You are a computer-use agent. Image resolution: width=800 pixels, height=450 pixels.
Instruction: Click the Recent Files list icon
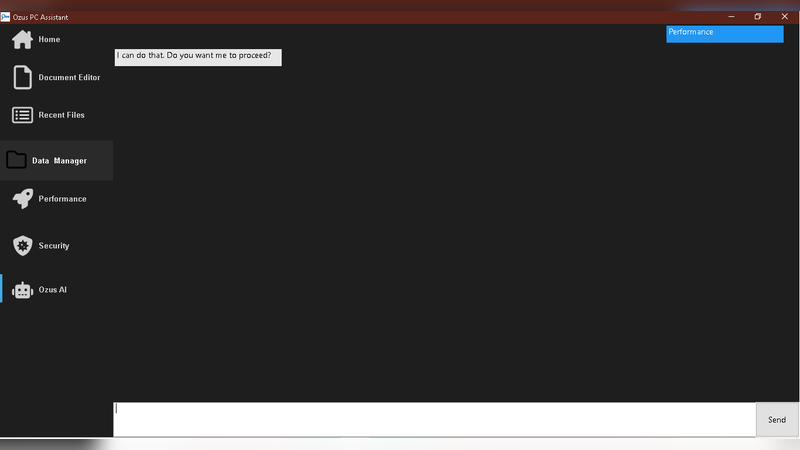[22, 115]
